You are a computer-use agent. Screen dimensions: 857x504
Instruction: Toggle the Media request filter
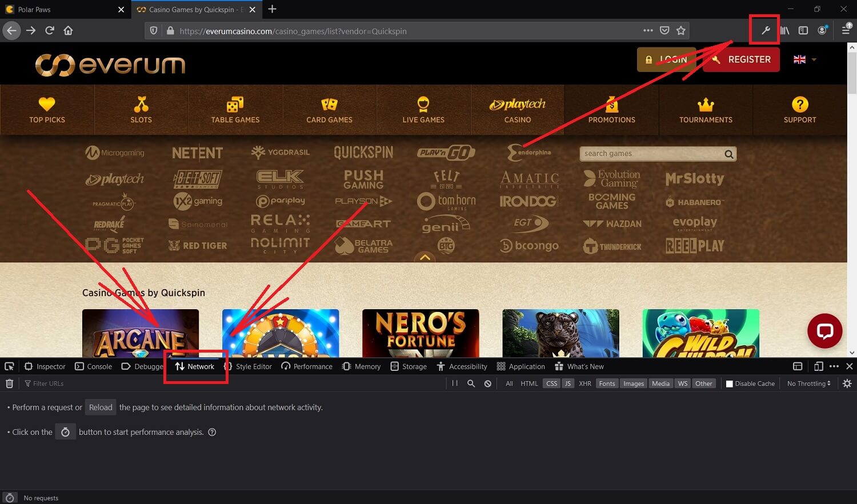(x=660, y=383)
